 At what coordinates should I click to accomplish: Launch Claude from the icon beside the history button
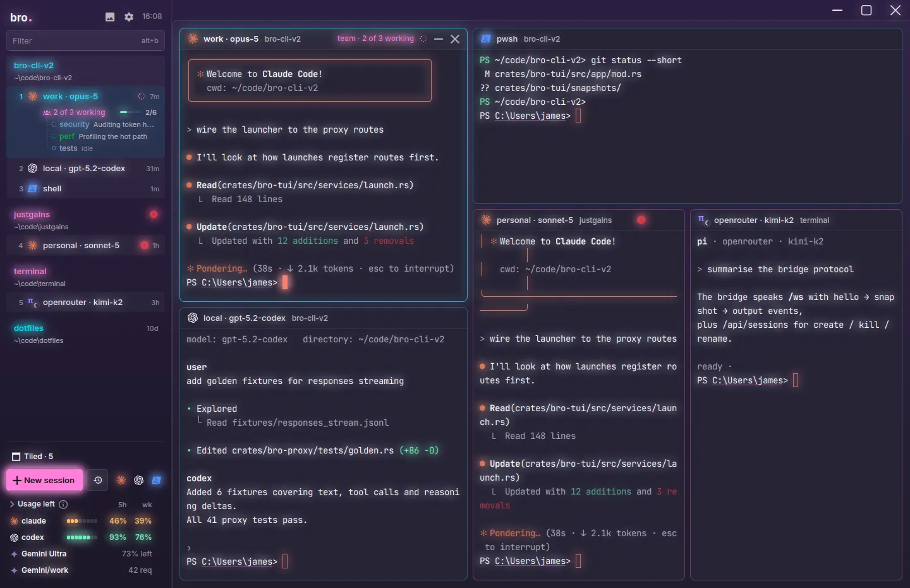(121, 481)
